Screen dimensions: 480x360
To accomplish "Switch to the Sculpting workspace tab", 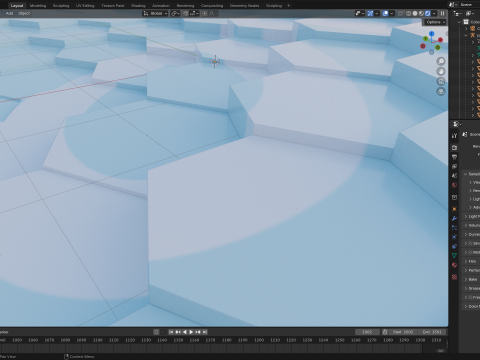I will pos(61,5).
